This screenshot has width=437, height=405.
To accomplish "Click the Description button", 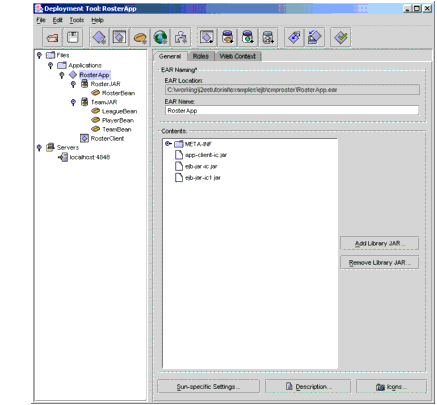I will [x=308, y=387].
